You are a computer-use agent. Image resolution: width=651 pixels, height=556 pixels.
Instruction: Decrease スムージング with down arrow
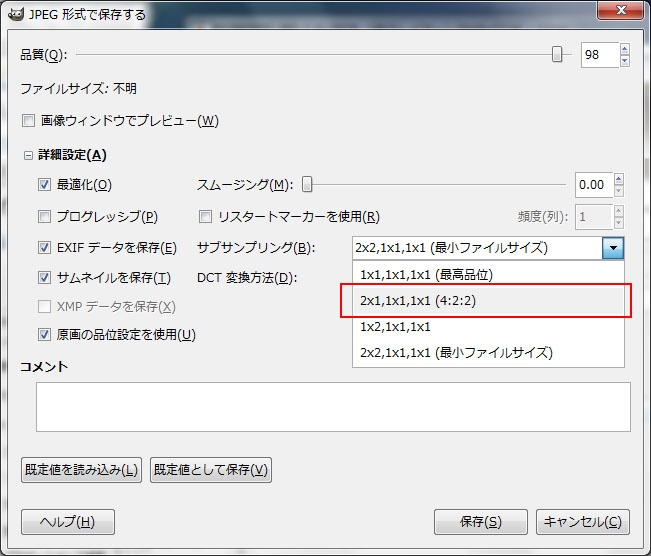tap(619, 191)
